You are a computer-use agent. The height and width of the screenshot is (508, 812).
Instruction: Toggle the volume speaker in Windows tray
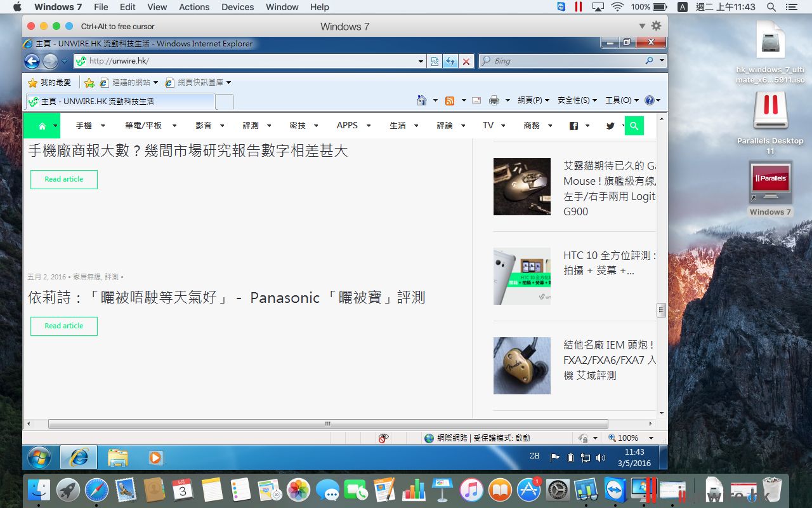pos(601,457)
